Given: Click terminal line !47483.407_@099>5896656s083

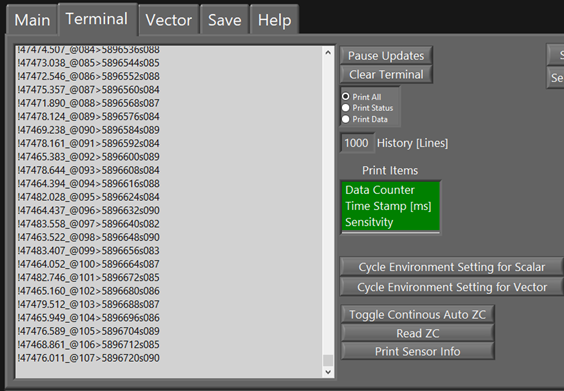Looking at the screenshot, I should coord(88,250).
